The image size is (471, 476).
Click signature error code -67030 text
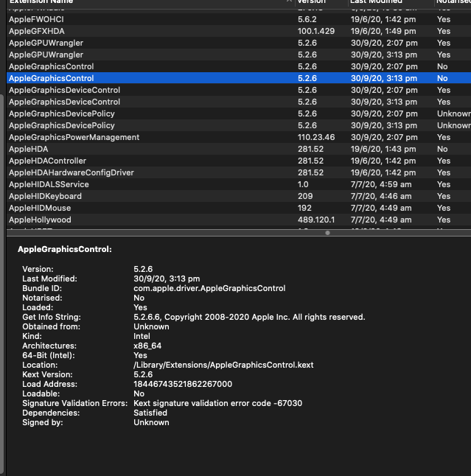[217, 404]
